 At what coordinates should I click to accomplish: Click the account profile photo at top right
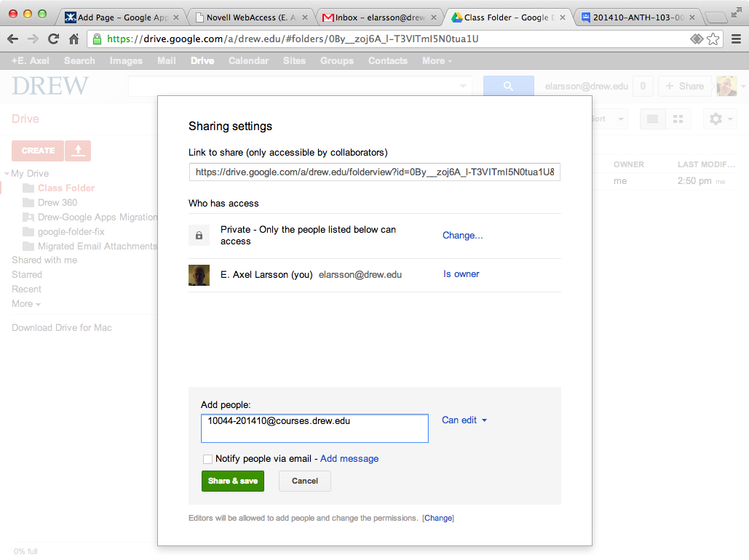tap(726, 86)
